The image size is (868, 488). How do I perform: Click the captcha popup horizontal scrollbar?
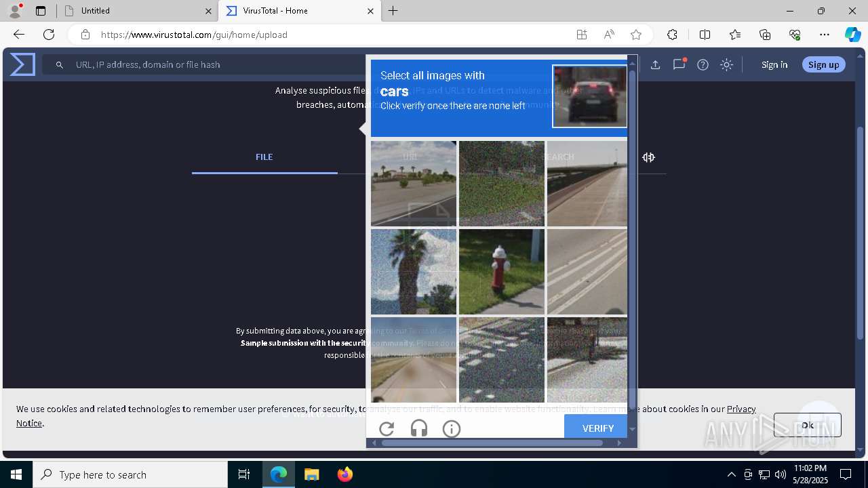click(x=492, y=443)
